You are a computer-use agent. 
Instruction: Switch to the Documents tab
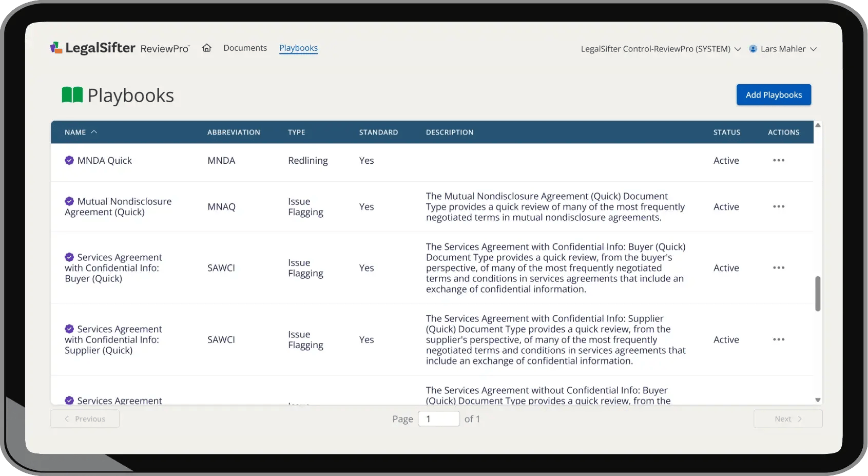pyautogui.click(x=245, y=47)
